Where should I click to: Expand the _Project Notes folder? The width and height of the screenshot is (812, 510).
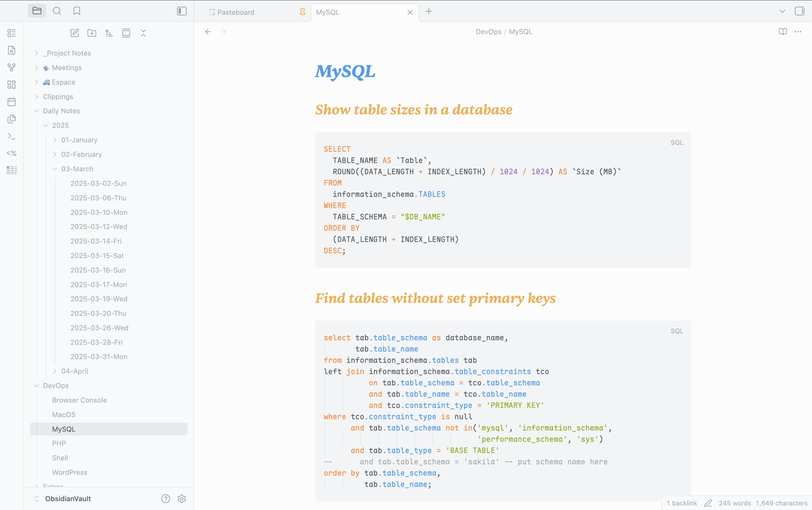[109, 53]
